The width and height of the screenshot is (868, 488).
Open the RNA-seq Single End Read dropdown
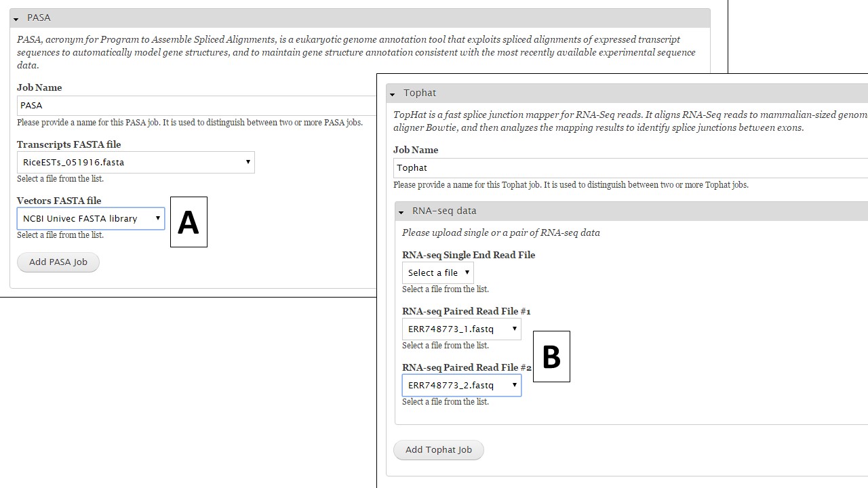[x=438, y=273]
